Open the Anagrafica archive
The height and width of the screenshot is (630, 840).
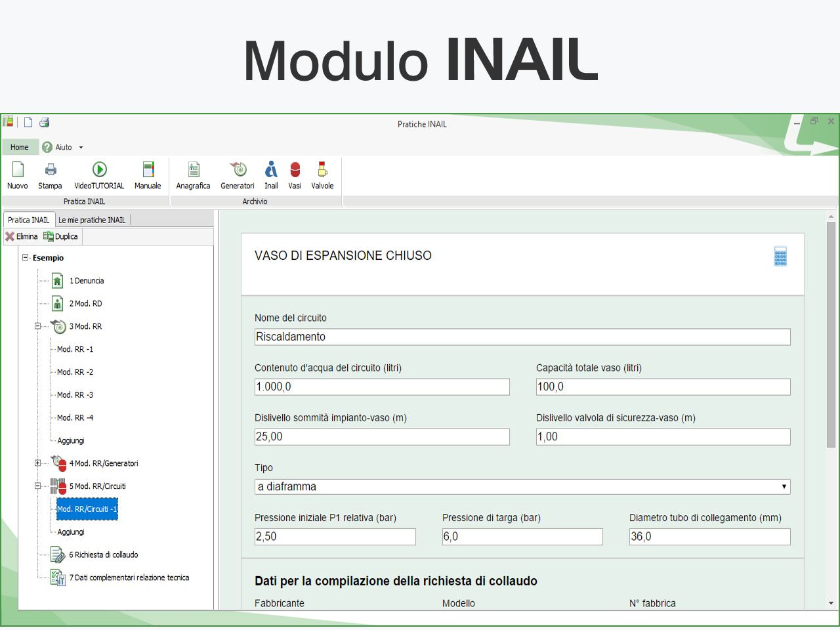[x=193, y=175]
